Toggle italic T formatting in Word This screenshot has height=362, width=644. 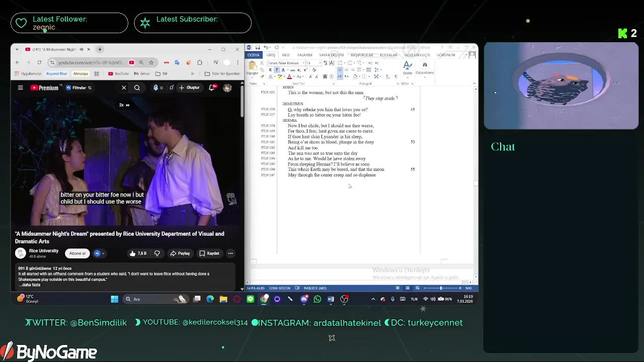point(277,70)
